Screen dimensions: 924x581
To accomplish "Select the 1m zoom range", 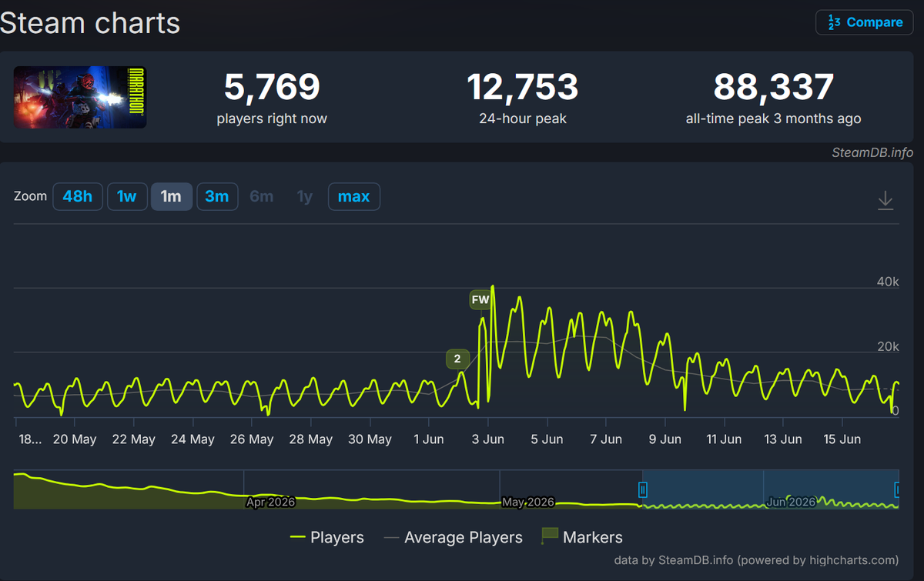I will (x=171, y=196).
